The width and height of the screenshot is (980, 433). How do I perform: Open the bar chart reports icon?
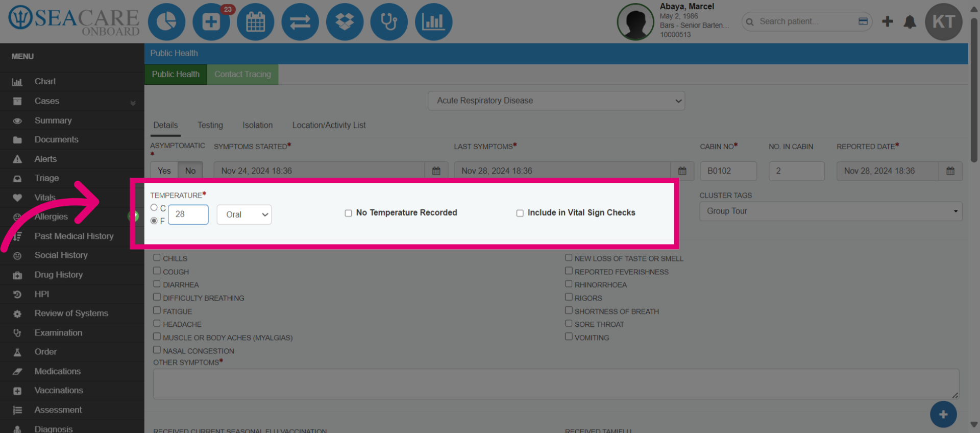(433, 22)
